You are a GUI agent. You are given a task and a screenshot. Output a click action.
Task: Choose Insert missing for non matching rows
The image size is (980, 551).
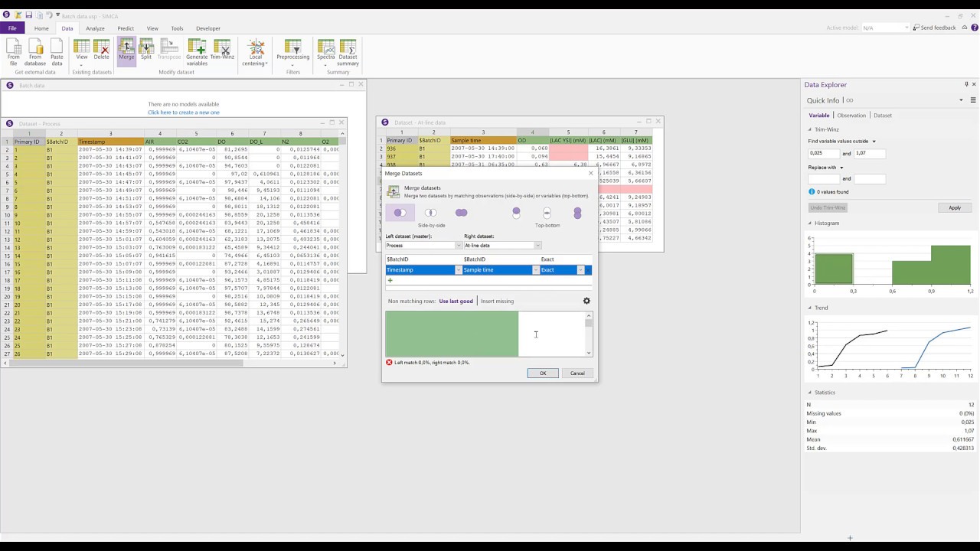(497, 302)
